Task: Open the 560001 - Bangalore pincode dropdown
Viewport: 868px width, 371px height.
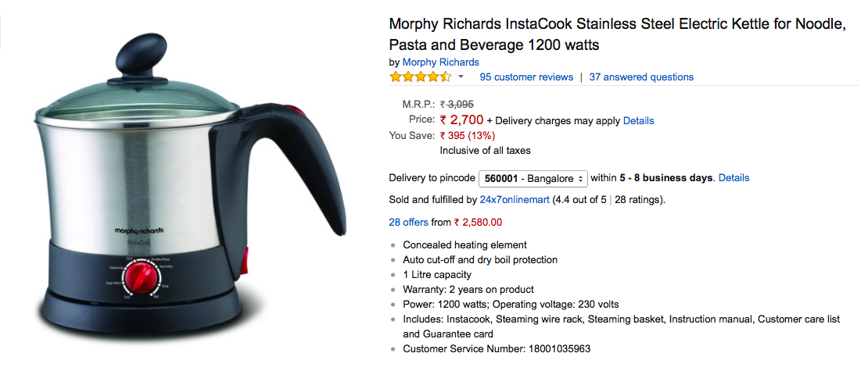Action: pos(533,178)
